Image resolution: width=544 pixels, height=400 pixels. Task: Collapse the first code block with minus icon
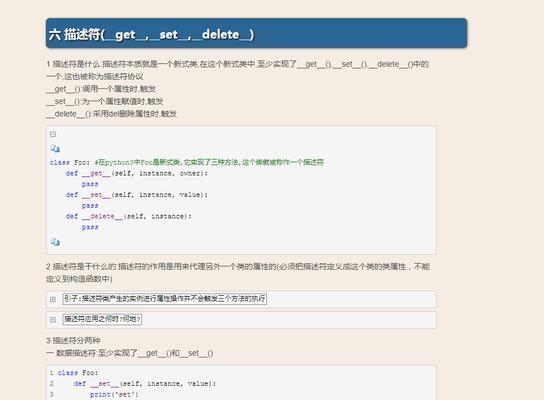(53, 134)
